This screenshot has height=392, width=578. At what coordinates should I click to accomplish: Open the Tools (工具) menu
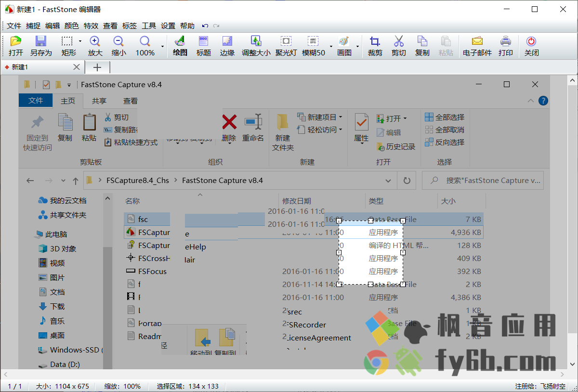[149, 26]
